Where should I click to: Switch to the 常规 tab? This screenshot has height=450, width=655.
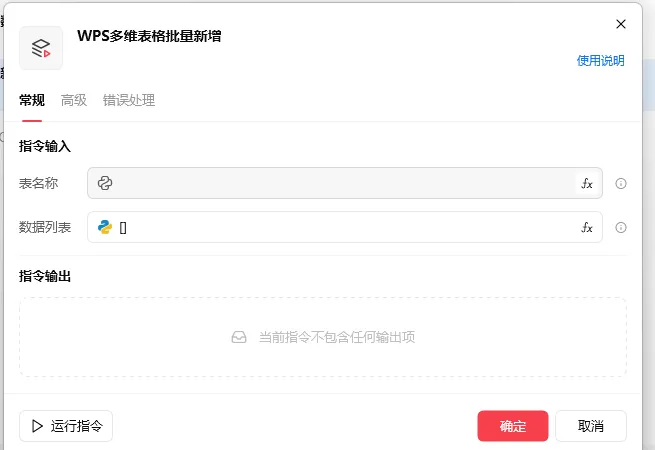click(32, 100)
